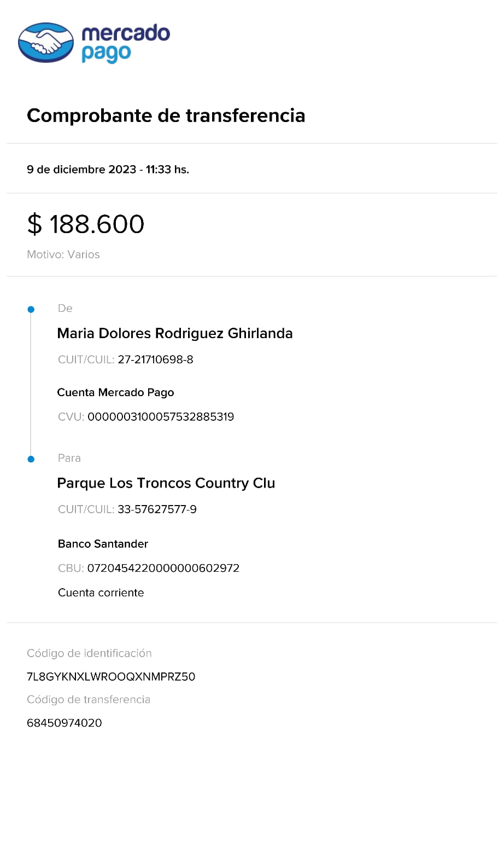Click the Mercado Pago handshake logo

tap(46, 43)
